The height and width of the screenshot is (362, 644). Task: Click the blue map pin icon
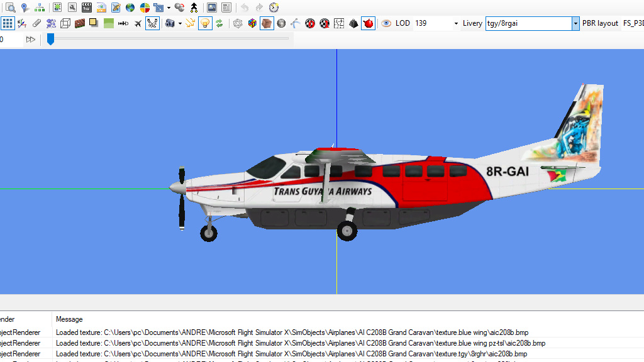(25, 8)
